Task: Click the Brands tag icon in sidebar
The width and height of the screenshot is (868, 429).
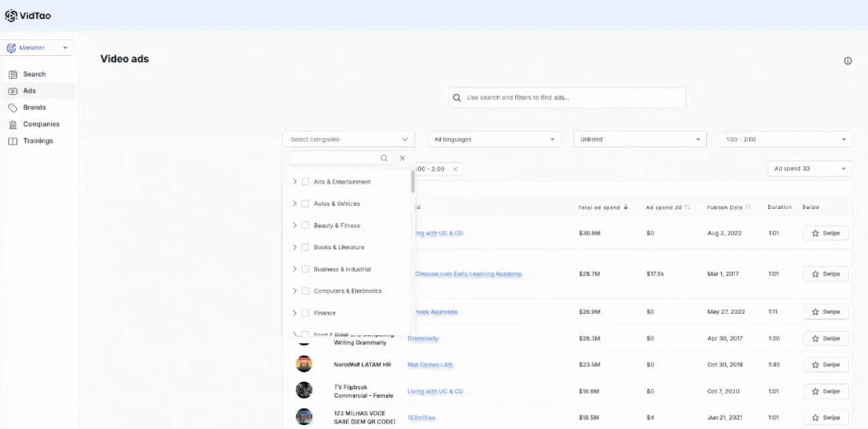Action: click(x=13, y=108)
